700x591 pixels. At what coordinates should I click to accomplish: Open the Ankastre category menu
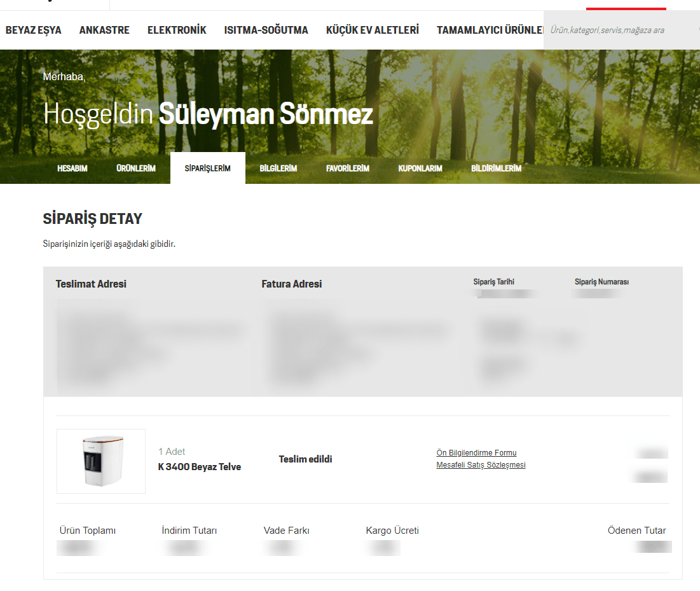tap(104, 30)
